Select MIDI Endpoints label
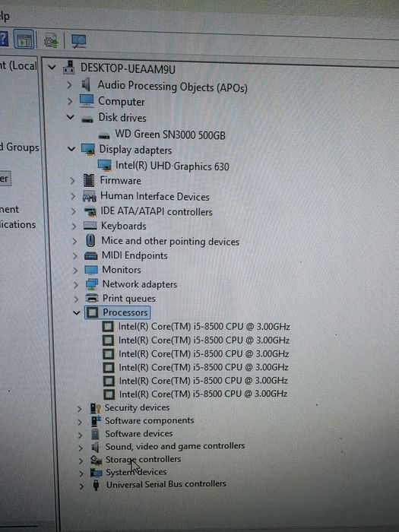The image size is (399, 532). [x=135, y=255]
